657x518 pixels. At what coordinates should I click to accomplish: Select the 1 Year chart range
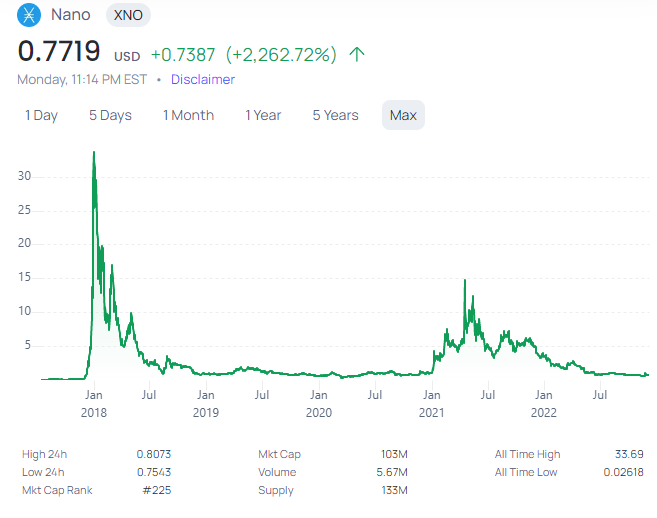[x=263, y=115]
